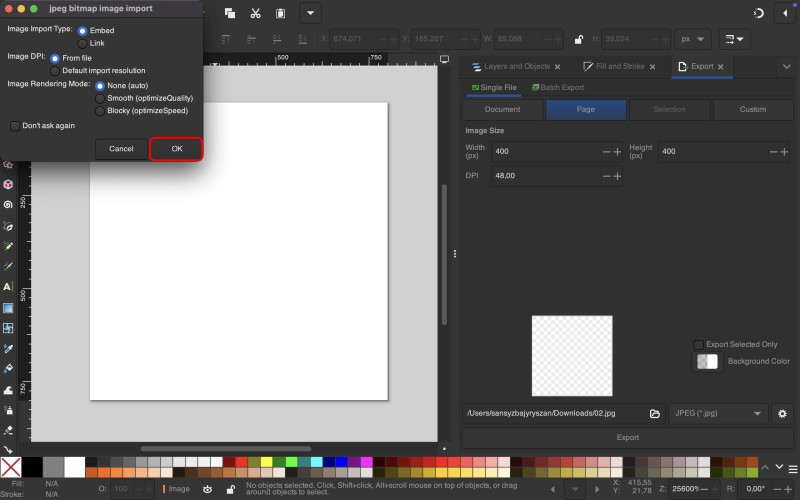Close the Layers and Objects tab
800x500 pixels.
[557, 67]
